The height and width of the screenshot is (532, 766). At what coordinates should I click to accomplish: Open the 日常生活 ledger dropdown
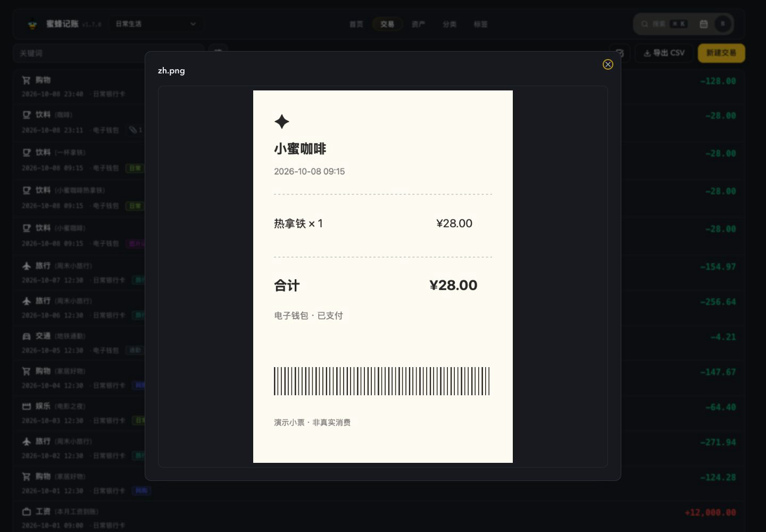(156, 24)
